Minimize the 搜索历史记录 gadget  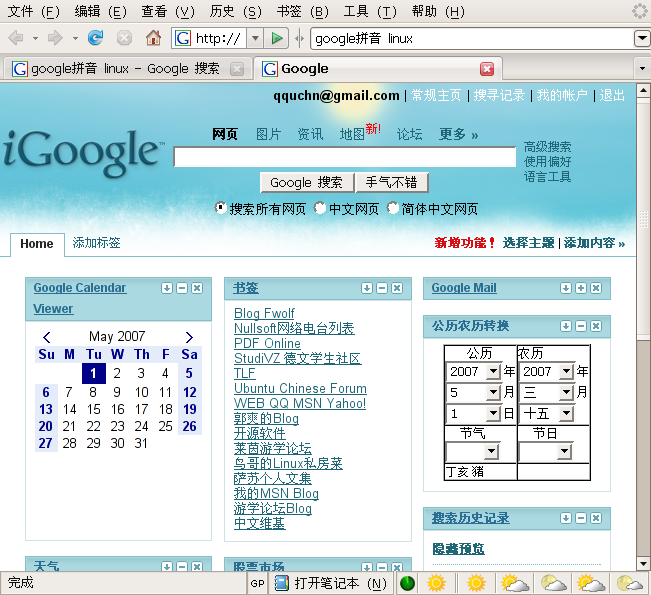[x=581, y=518]
